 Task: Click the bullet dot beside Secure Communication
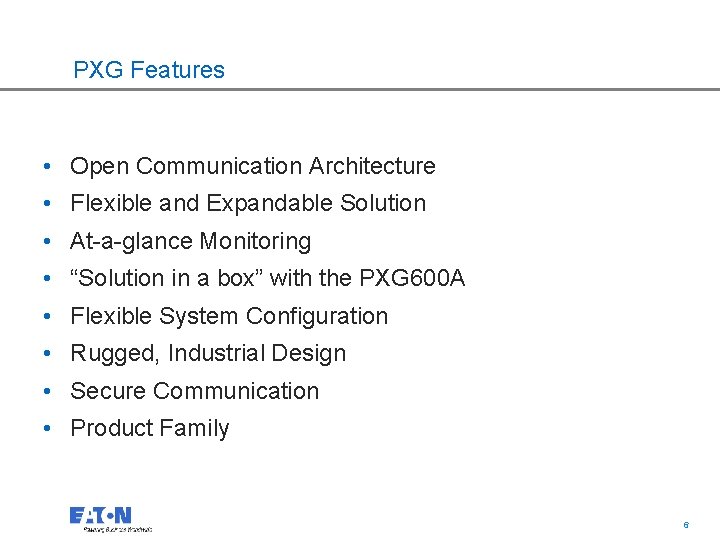(x=47, y=391)
